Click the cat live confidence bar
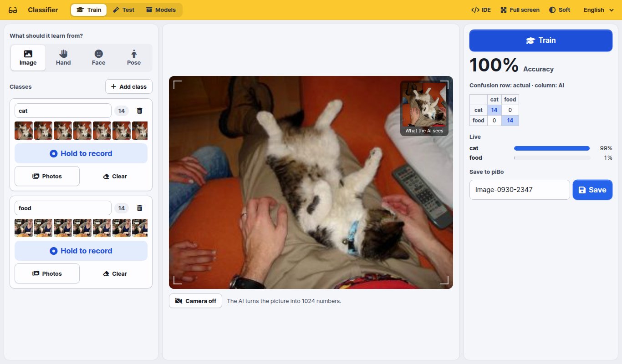The image size is (622, 364). click(552, 148)
